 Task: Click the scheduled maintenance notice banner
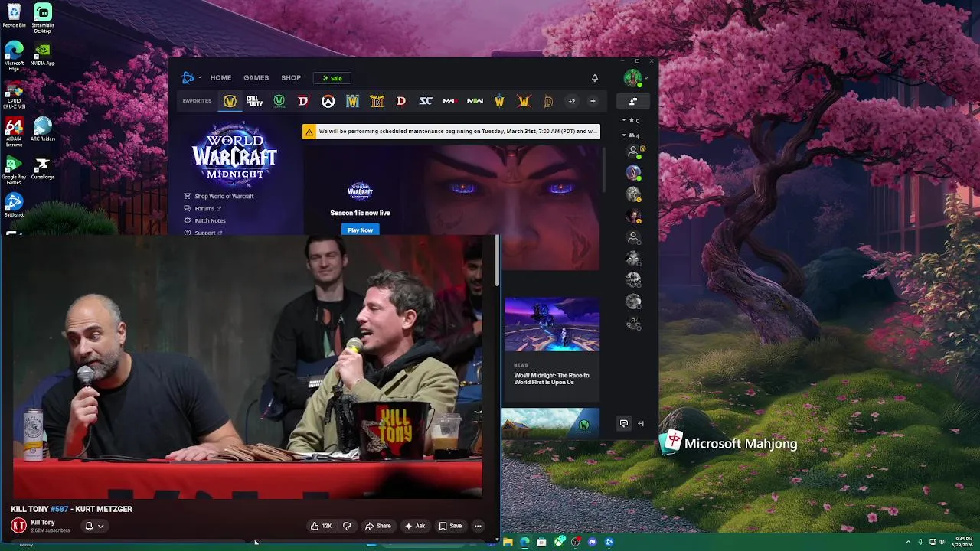tap(451, 132)
